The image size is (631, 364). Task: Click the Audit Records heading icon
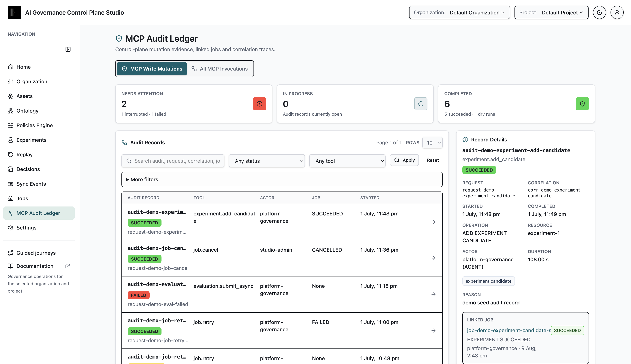124,143
